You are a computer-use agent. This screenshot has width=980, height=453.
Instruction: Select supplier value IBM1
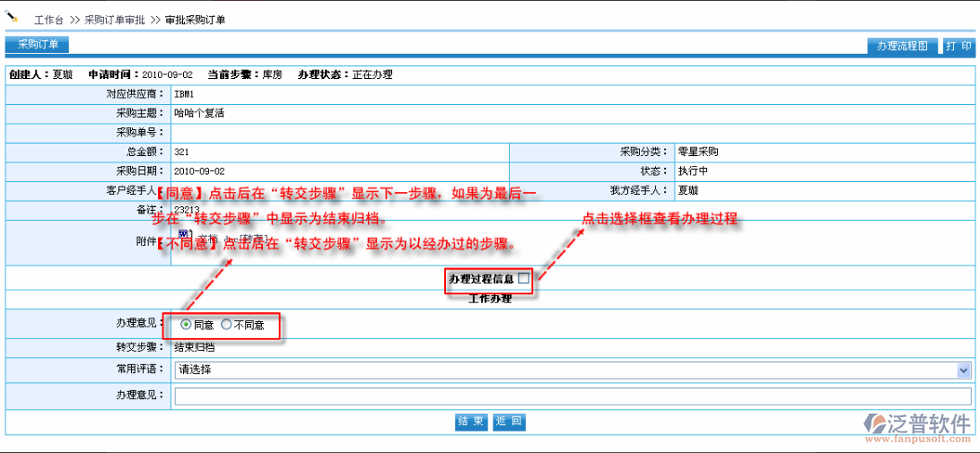pos(184,94)
